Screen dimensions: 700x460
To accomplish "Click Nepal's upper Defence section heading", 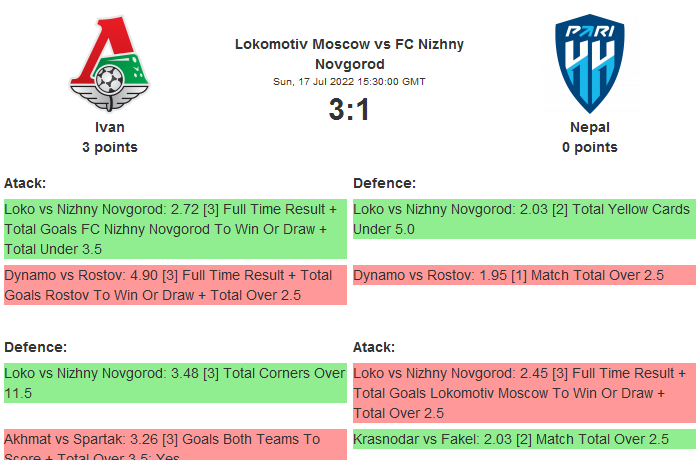I will [385, 183].
